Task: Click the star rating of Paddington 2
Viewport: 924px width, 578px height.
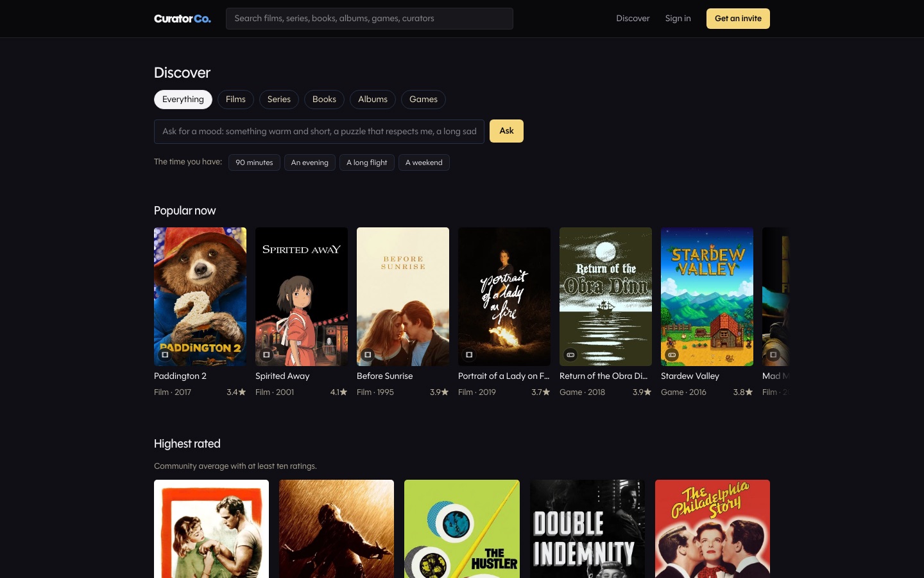Action: coord(236,392)
